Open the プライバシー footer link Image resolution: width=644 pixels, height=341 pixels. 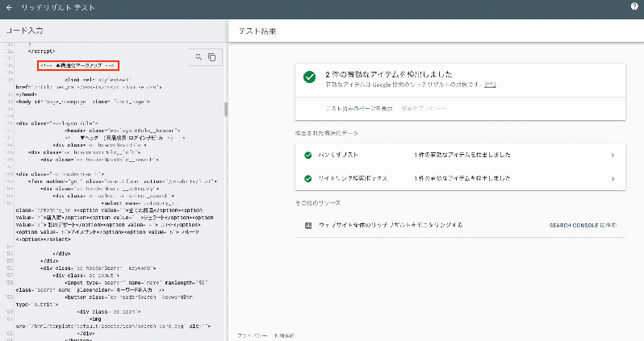pyautogui.click(x=252, y=335)
